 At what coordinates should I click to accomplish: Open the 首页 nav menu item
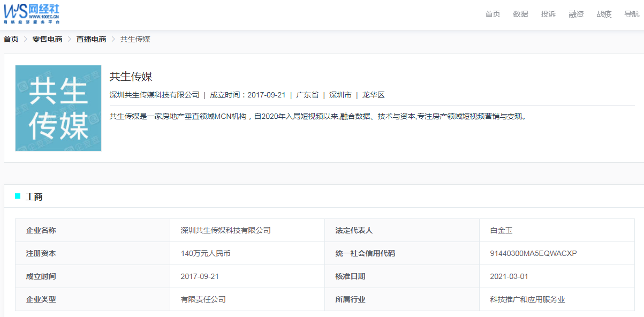pyautogui.click(x=493, y=14)
